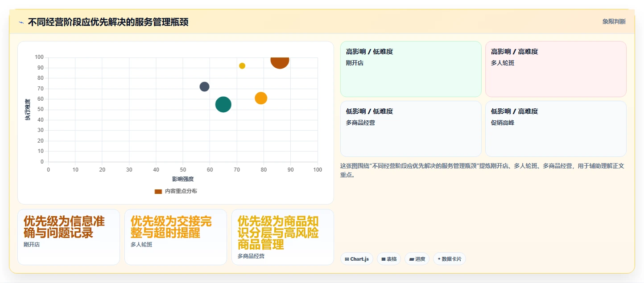This screenshot has height=283, width=644.
Task: Click the 促销高峰 text in quadrant
Action: (503, 123)
